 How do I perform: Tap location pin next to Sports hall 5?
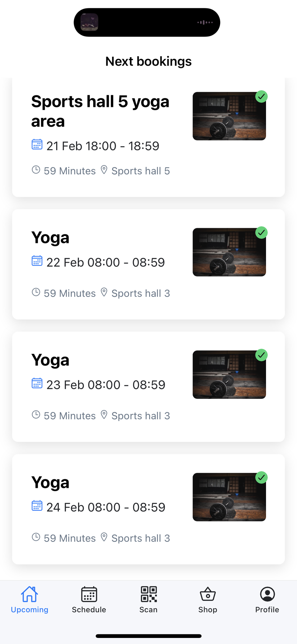tap(104, 170)
